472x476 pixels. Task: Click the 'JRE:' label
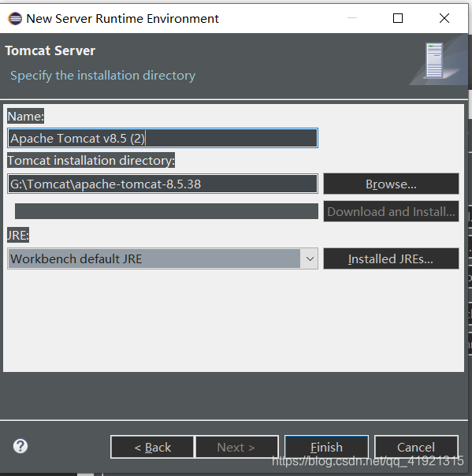point(18,235)
